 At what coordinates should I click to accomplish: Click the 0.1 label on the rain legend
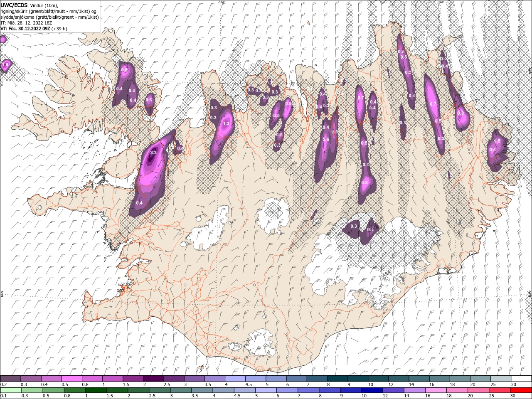pos(3,396)
